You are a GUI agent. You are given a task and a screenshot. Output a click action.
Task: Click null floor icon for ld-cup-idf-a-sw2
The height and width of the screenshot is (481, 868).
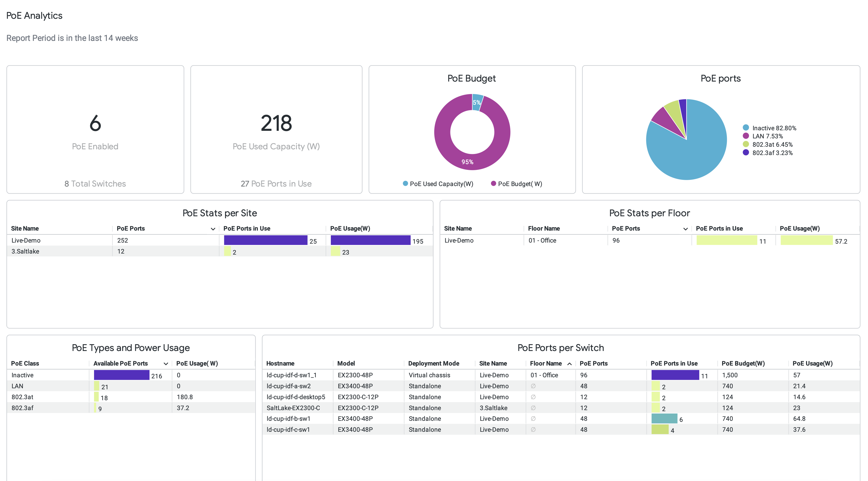(533, 386)
